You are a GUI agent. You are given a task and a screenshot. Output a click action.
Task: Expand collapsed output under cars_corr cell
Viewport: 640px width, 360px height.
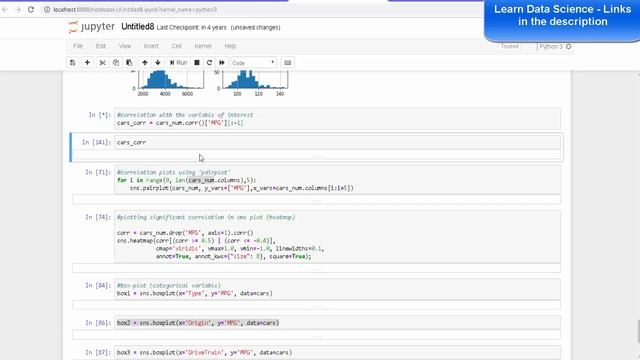316,156
